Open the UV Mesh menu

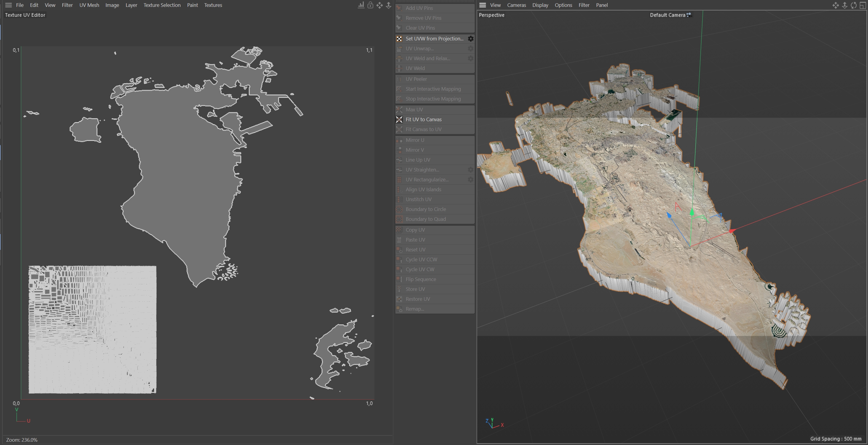[x=89, y=5]
